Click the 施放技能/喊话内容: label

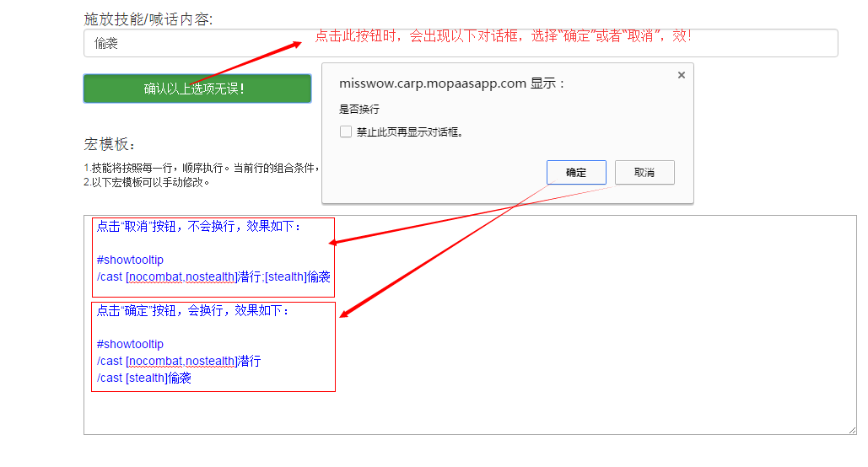click(148, 19)
